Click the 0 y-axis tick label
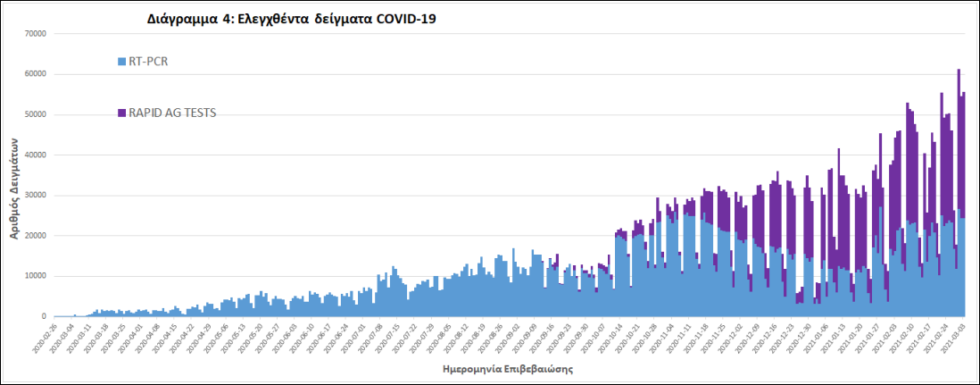The height and width of the screenshot is (385, 980). tap(44, 316)
